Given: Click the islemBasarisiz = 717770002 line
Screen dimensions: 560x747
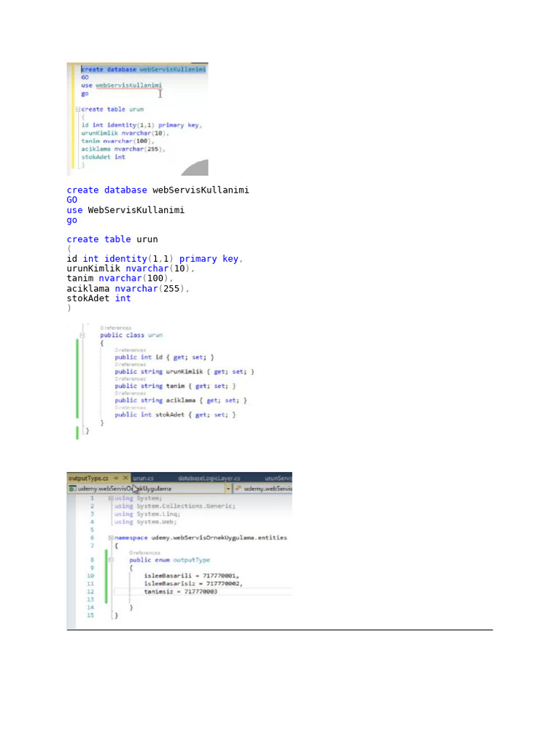Looking at the screenshot, I should coord(193,584).
